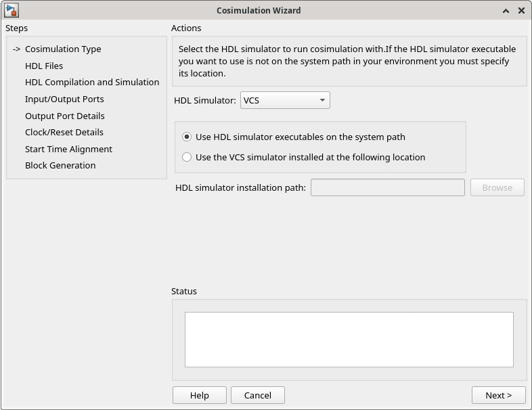Click the Cosimulation Wizard app icon in title bar
This screenshot has height=410, width=532.
coord(11,10)
